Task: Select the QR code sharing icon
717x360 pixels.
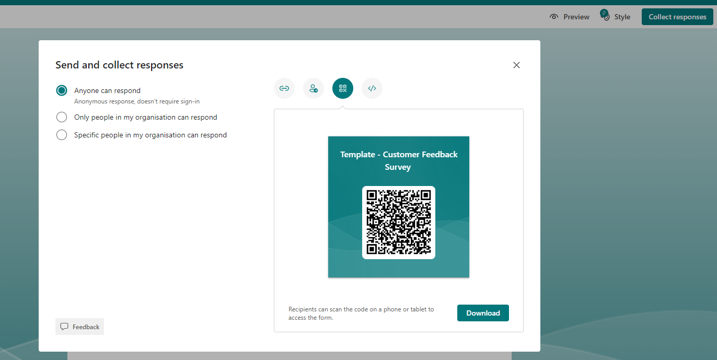Action: [342, 88]
